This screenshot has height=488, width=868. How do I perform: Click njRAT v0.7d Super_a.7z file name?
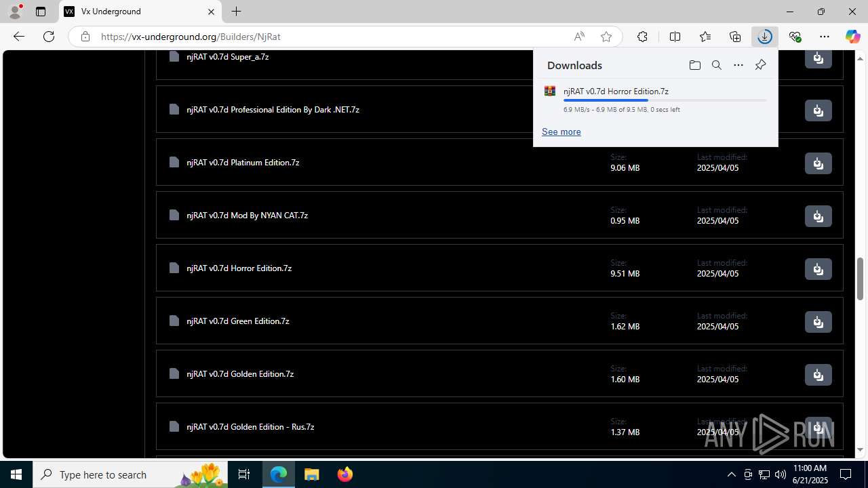228,56
